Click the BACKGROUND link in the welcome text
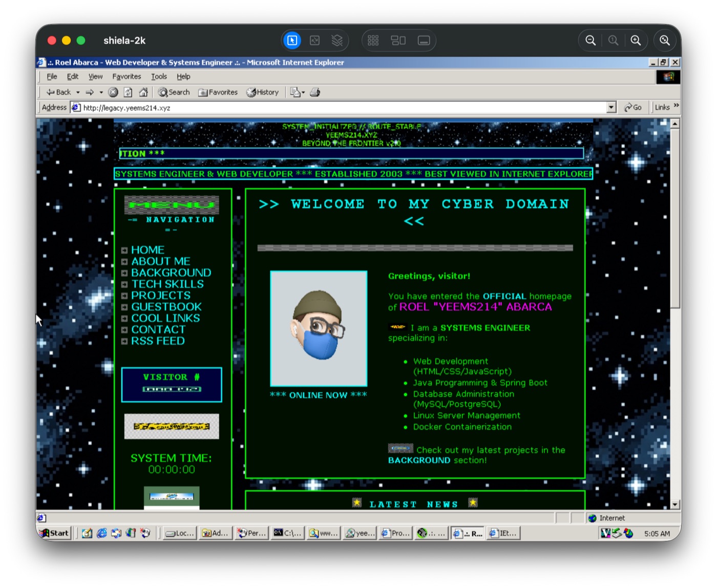 point(419,460)
